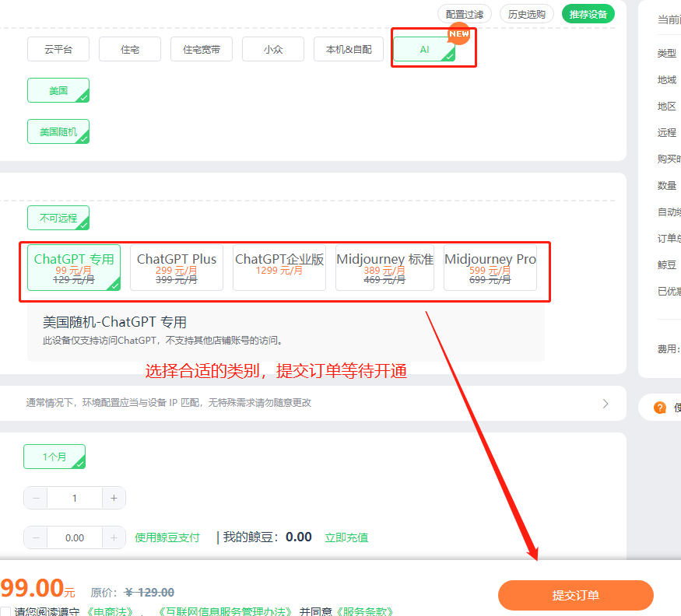The height and width of the screenshot is (616, 681).
Task: Click 远程 label in summary panel
Action: tap(667, 133)
